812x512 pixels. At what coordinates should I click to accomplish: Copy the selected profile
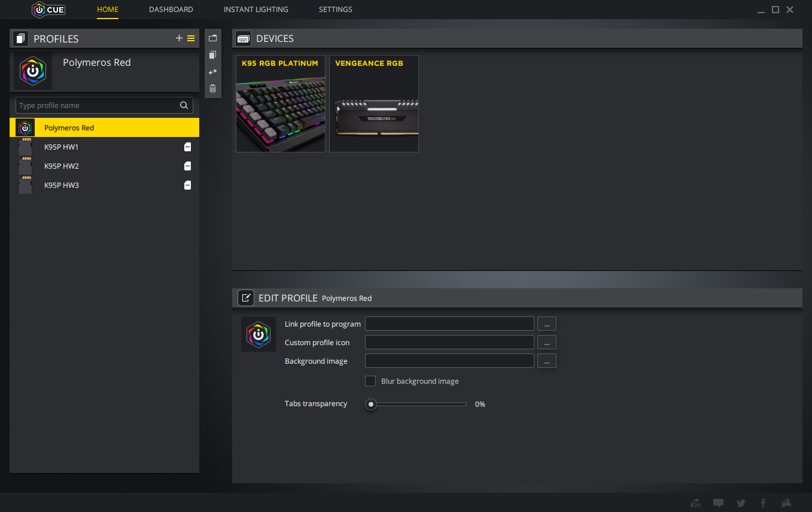point(212,54)
